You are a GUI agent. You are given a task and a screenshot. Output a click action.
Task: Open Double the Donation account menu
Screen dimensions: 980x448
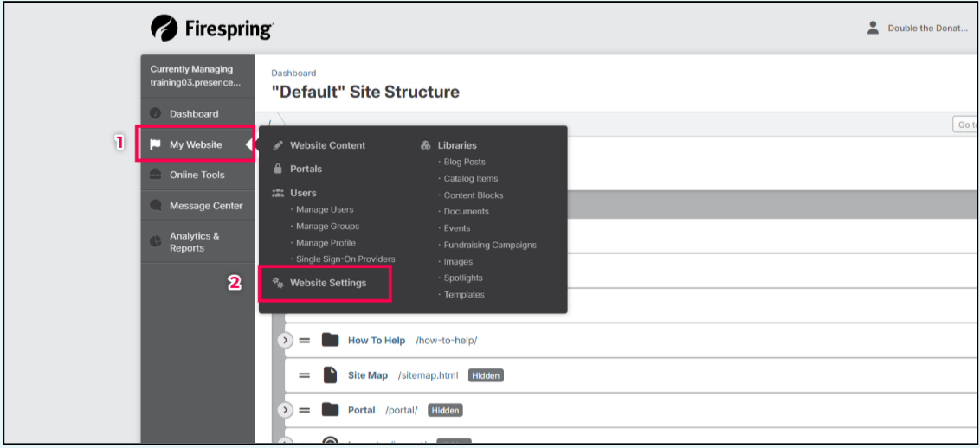coord(926,29)
